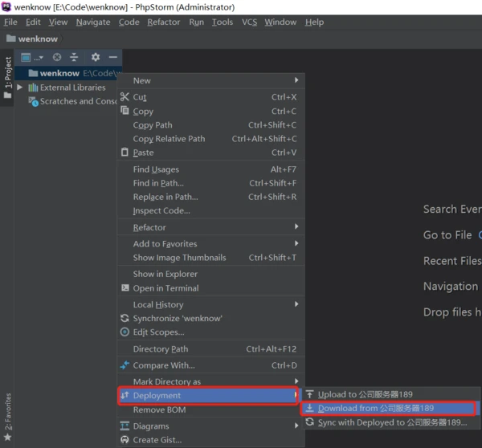
Task: Click the Collapse All icon in Project panel
Action: (74, 57)
